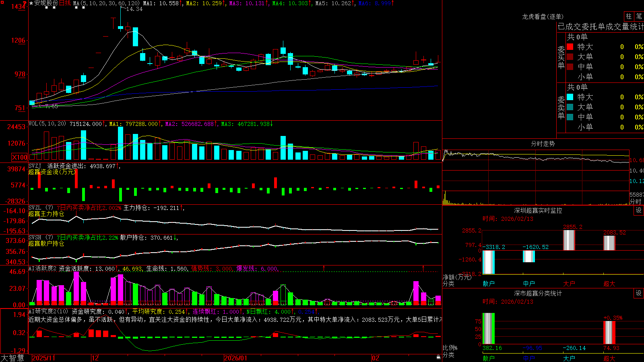Click the 龙虎看盘(逐单) panel title
The image size is (644, 362).
[x=543, y=16]
